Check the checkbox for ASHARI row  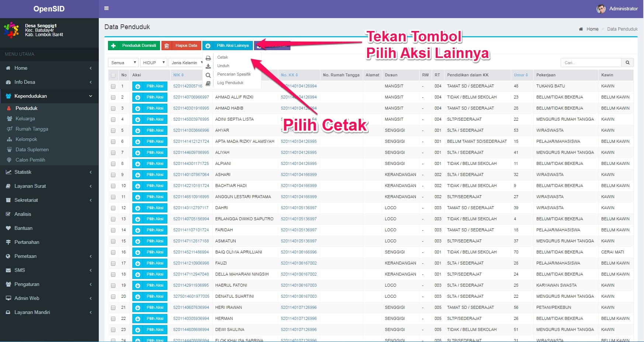[x=113, y=175]
